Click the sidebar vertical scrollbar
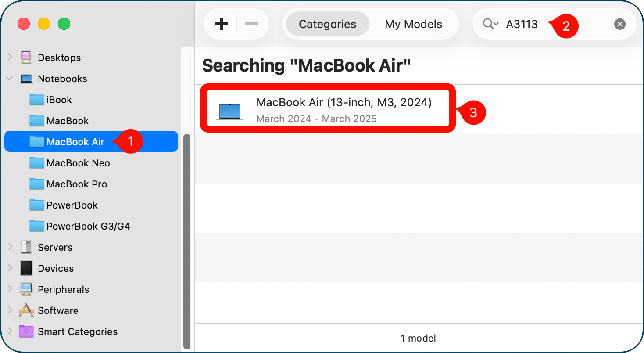The width and height of the screenshot is (644, 353). tap(187, 241)
